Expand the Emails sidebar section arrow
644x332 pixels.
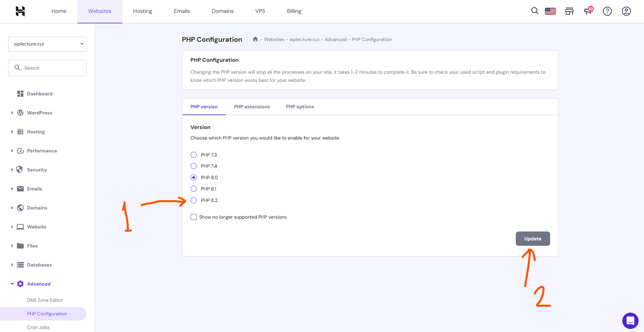[x=12, y=189]
